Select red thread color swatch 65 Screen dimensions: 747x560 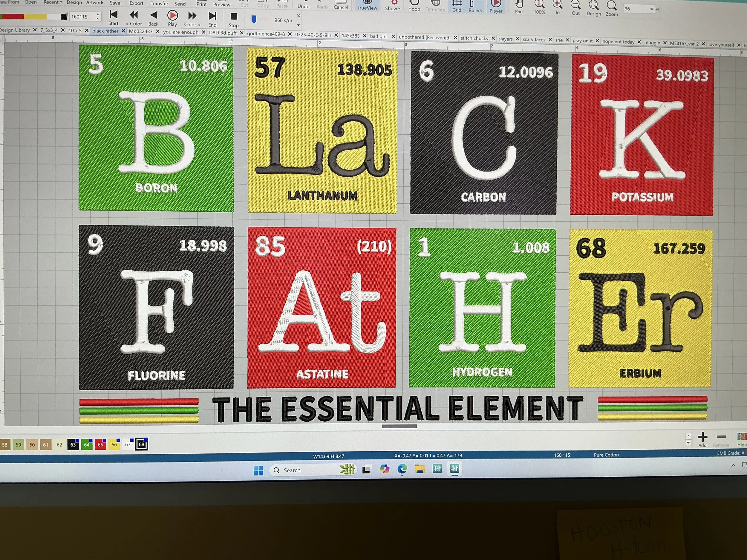pyautogui.click(x=100, y=444)
